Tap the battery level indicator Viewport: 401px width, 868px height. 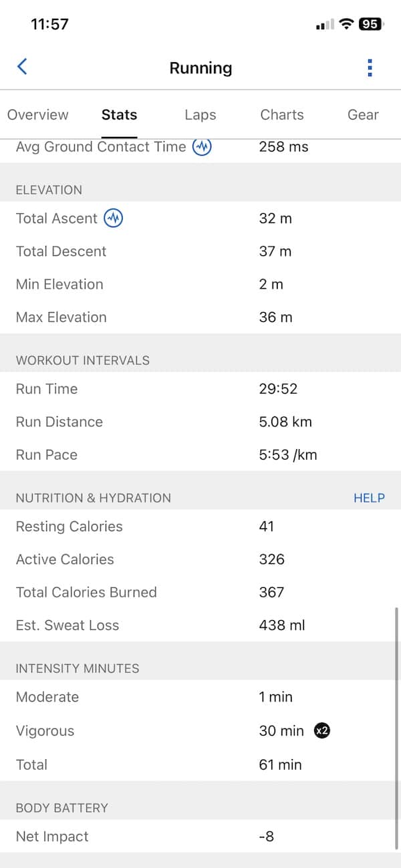[x=370, y=24]
